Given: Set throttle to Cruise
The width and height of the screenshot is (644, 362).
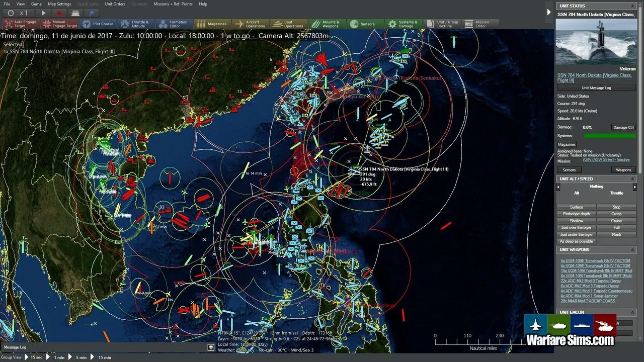Looking at the screenshot, I should pyautogui.click(x=616, y=221).
